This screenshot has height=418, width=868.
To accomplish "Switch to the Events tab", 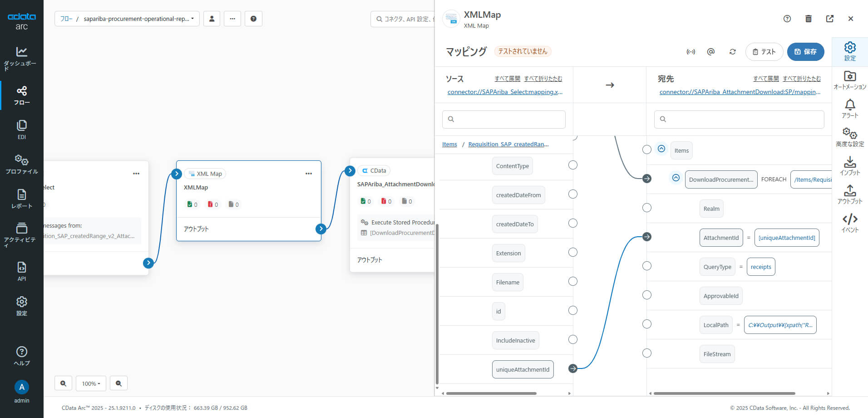I will pyautogui.click(x=850, y=223).
